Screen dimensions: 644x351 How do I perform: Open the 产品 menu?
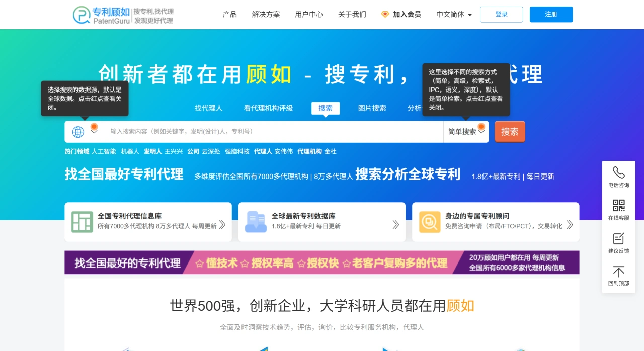pos(229,15)
